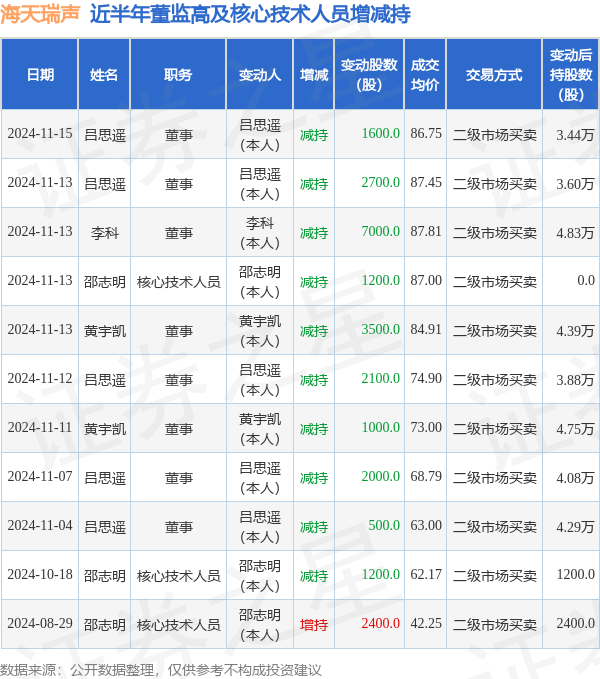Click 董事 in the 2024-11-04 row
600x679 pixels.
(178, 527)
